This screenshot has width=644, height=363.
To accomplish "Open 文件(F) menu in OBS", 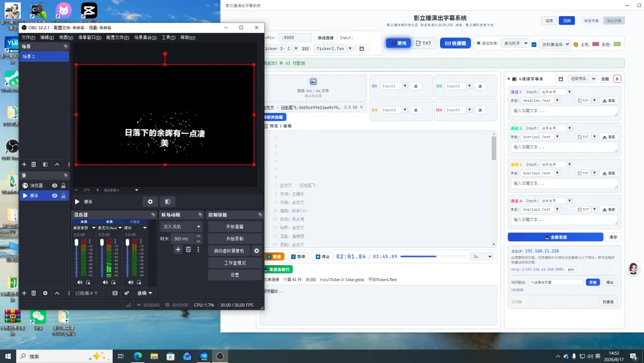I will (x=29, y=38).
